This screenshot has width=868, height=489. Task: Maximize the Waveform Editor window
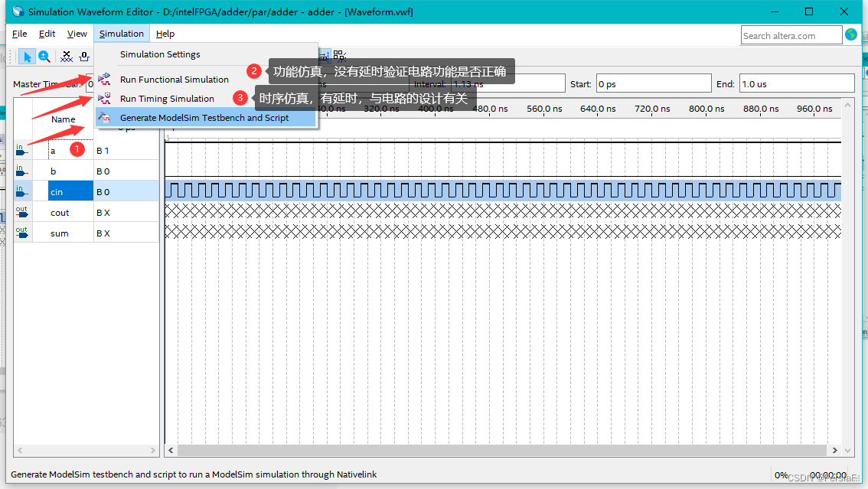pos(809,11)
